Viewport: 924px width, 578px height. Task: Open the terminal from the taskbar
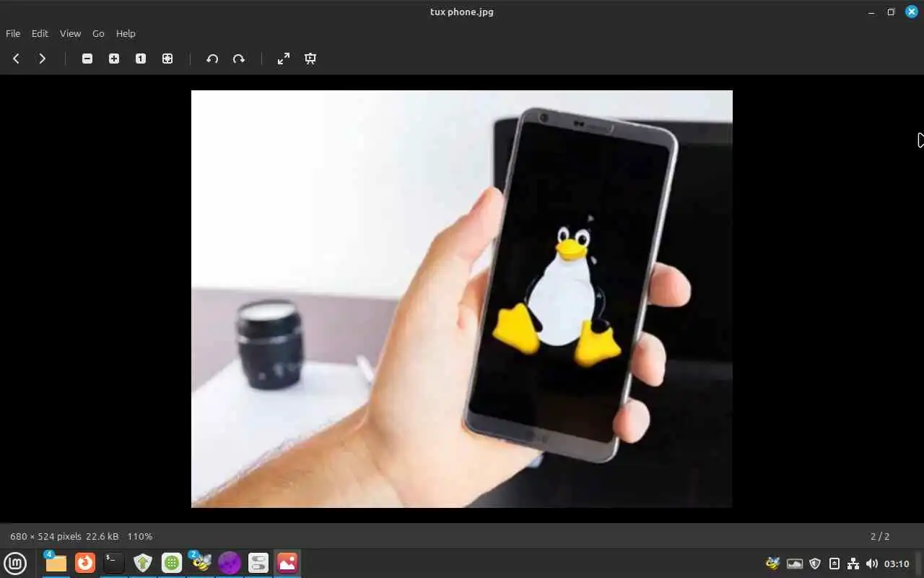(114, 563)
